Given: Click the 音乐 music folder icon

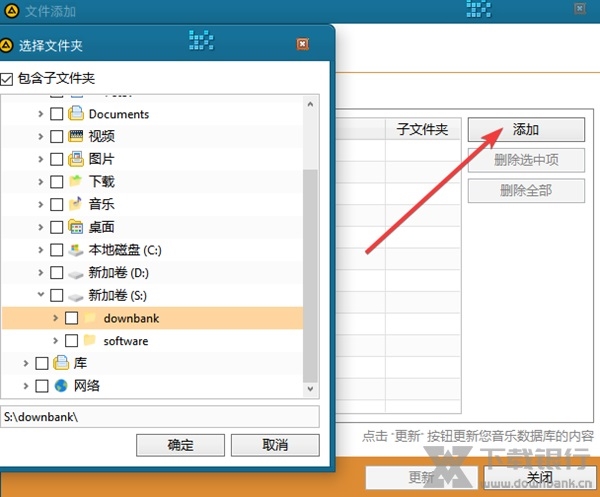Looking at the screenshot, I should point(76,204).
